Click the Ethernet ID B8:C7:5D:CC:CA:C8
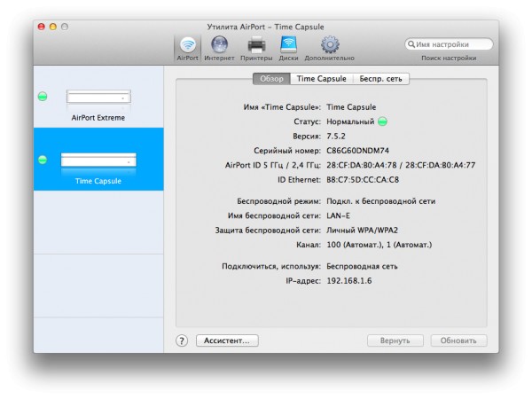 pos(363,180)
